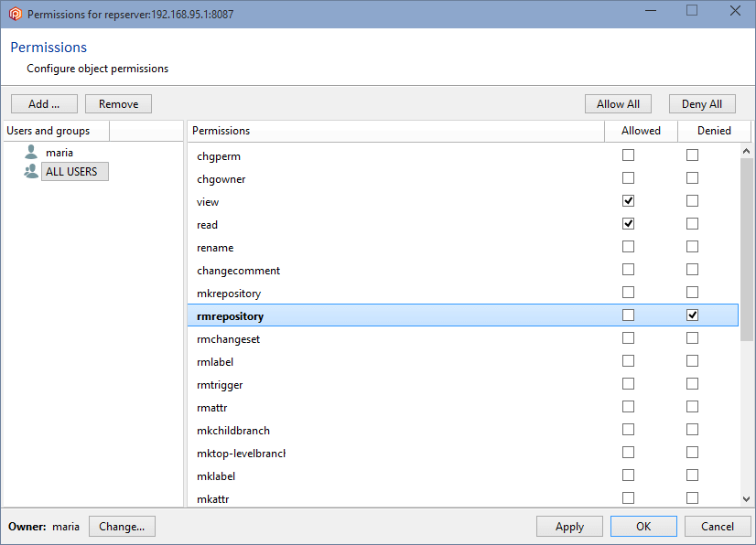Cancel the permissions dialog
756x545 pixels.
(x=718, y=526)
